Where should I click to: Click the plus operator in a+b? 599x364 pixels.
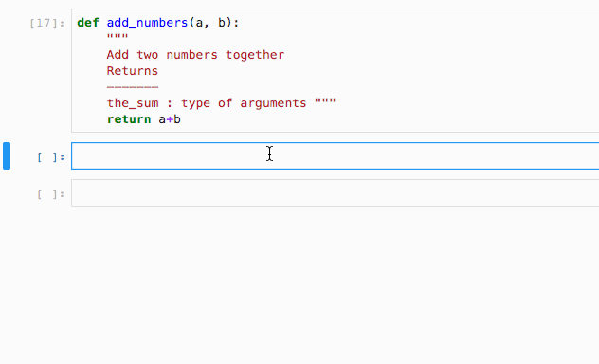tap(170, 119)
